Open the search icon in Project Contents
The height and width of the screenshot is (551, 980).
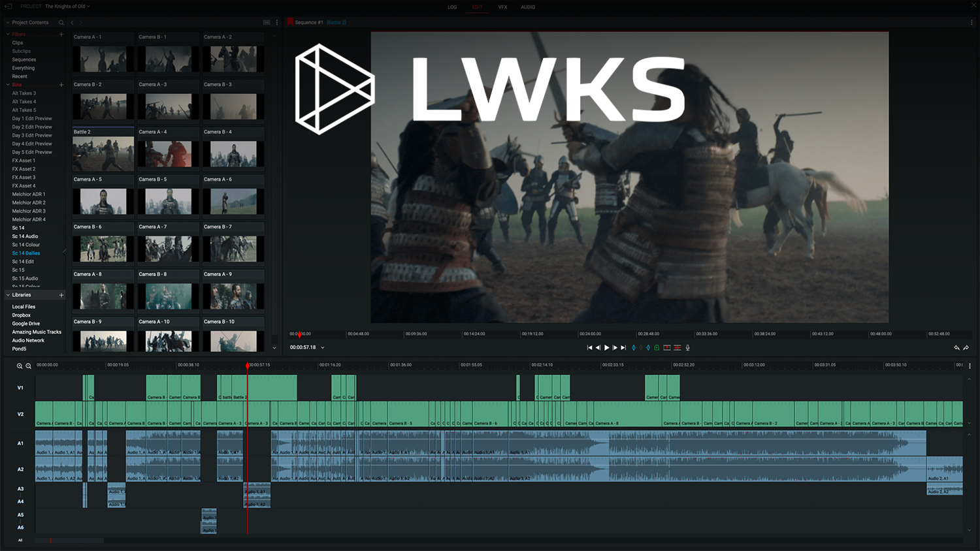pyautogui.click(x=61, y=22)
